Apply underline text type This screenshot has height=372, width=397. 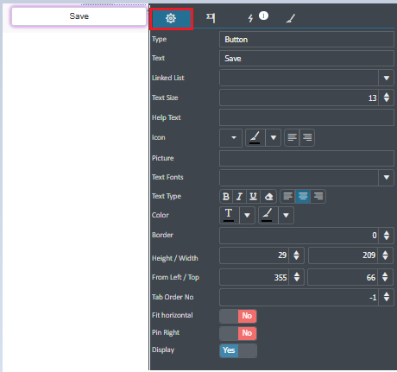coord(253,197)
